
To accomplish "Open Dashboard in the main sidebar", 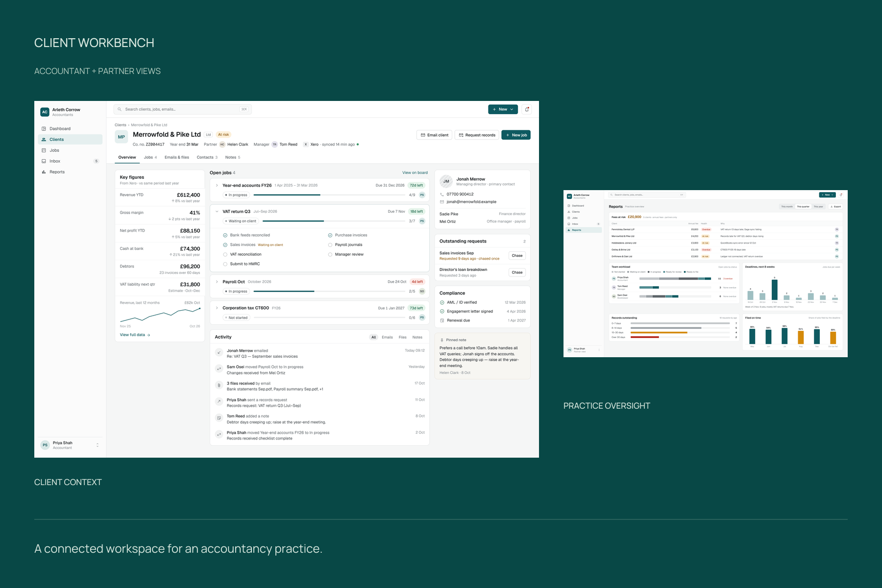I will coord(70,129).
